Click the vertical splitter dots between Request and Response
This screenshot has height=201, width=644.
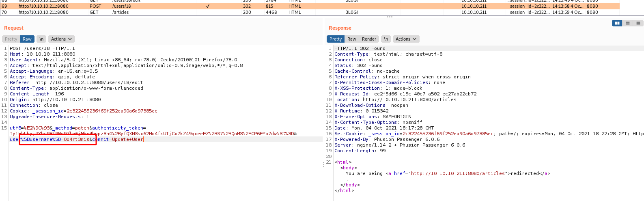point(323,164)
